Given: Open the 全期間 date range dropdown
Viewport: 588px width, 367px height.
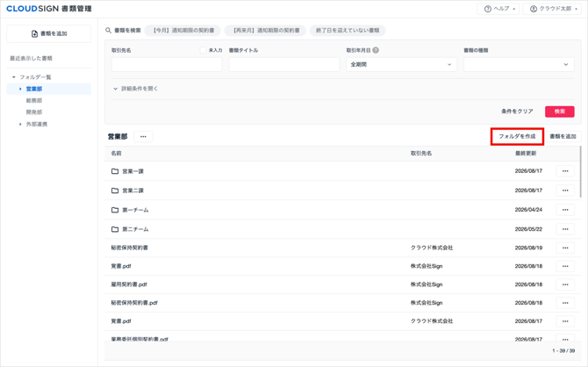Looking at the screenshot, I should [x=401, y=65].
